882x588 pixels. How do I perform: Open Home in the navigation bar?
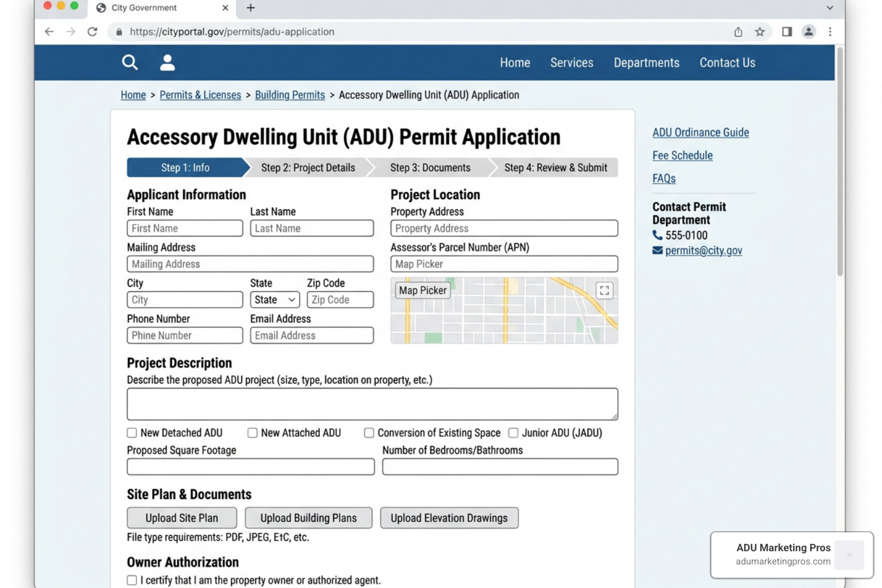click(515, 63)
